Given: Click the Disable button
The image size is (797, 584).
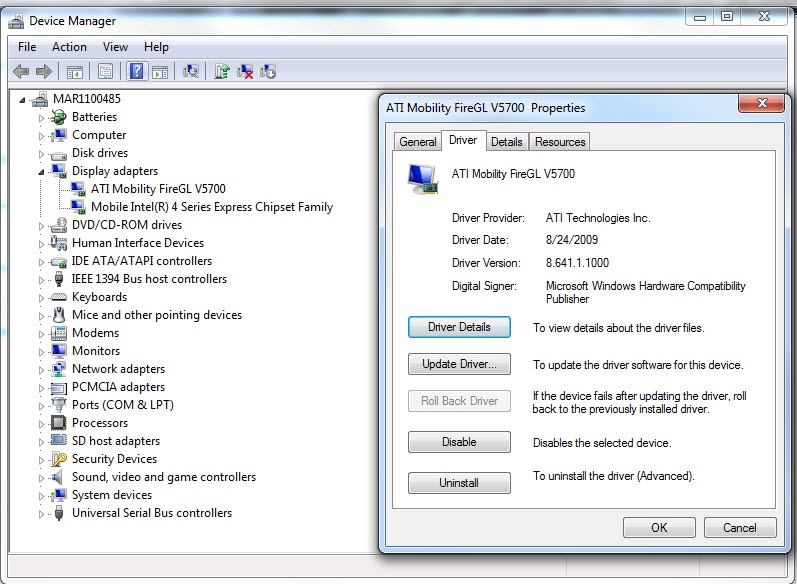Looking at the screenshot, I should tap(459, 442).
